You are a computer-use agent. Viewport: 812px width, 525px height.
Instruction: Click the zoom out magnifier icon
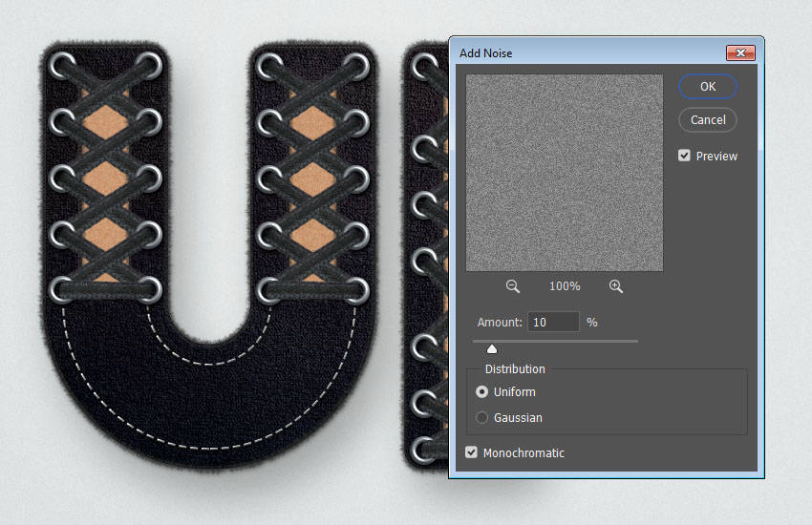(x=513, y=286)
